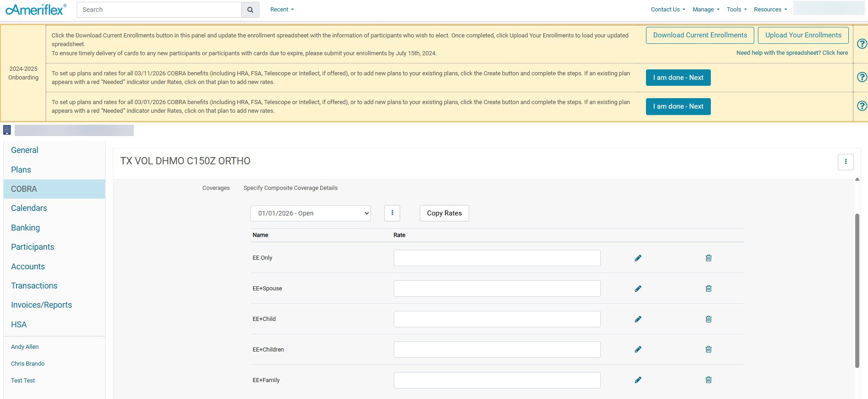Delete the EE+Children coverage with trash icon
The height and width of the screenshot is (399, 868).
point(708,349)
